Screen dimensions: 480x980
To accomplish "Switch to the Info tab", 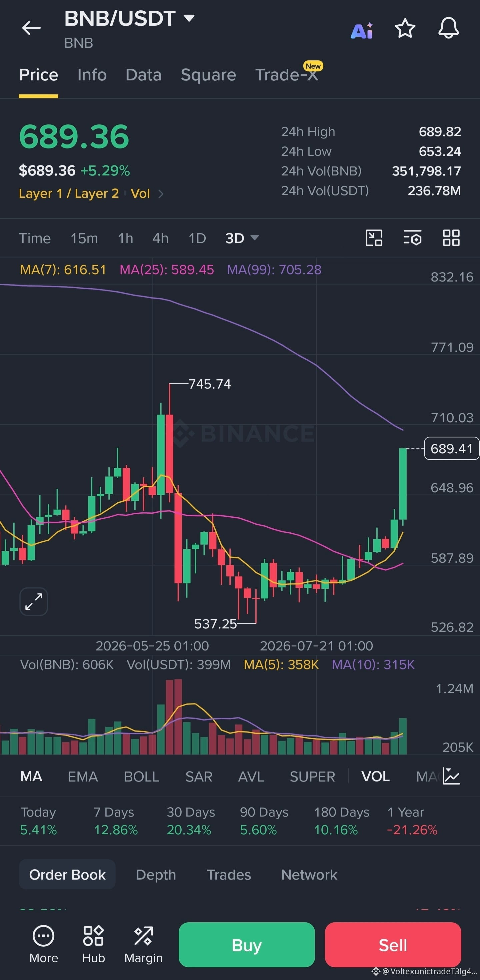I will (x=92, y=75).
